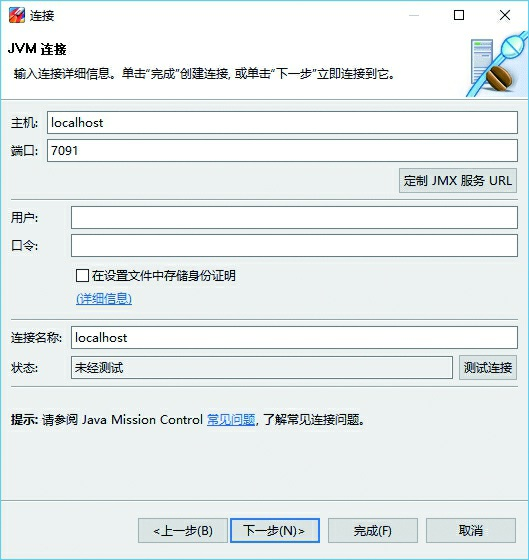Image resolution: width=529 pixels, height=560 pixels.
Task: Focus the 主机 host field
Action: pos(282,122)
